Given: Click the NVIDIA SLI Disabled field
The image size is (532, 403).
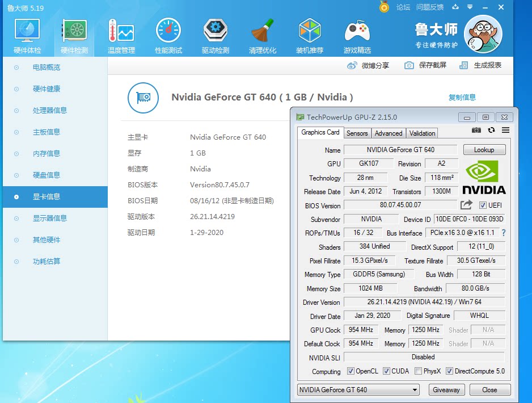Looking at the screenshot, I should click(424, 357).
